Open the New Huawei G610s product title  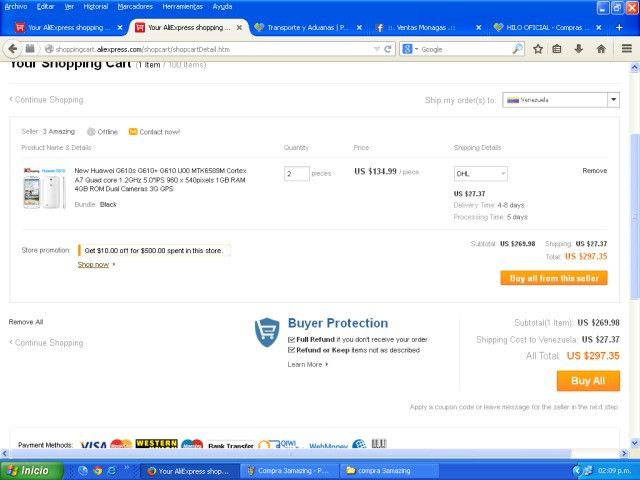pyautogui.click(x=160, y=180)
